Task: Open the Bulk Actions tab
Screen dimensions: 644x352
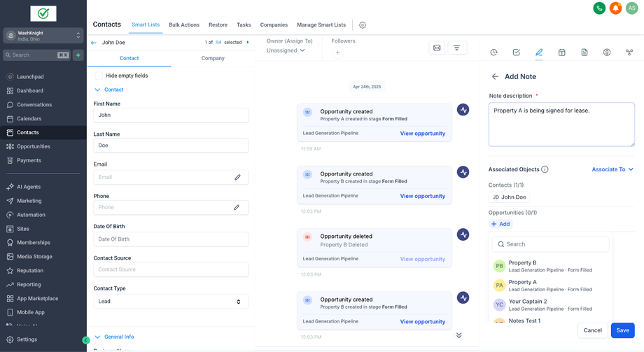Action: click(184, 24)
